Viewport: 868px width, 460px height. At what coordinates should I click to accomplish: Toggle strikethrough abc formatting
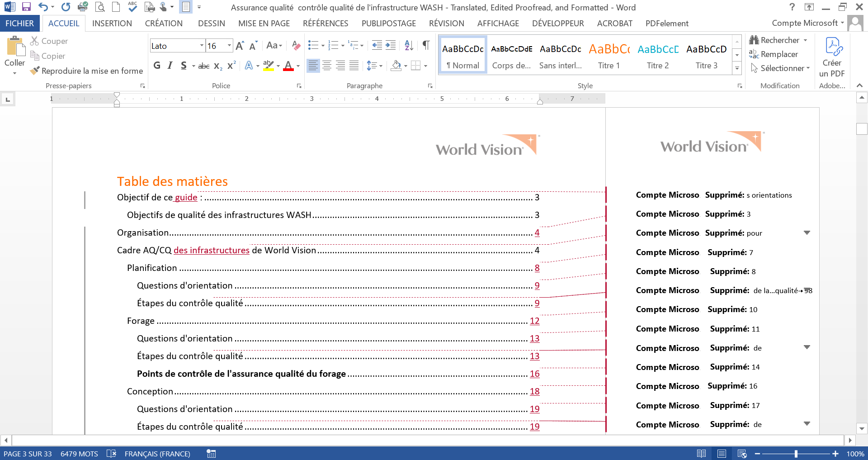(x=204, y=66)
